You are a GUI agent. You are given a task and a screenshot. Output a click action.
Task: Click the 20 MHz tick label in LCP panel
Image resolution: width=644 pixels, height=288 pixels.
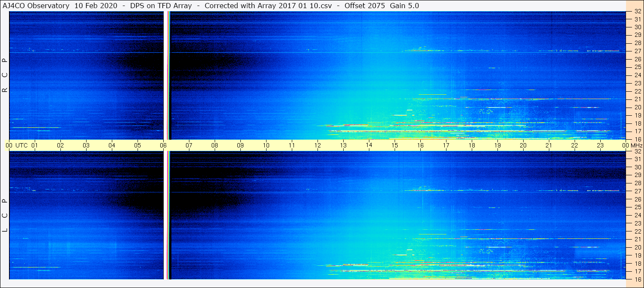click(x=638, y=247)
